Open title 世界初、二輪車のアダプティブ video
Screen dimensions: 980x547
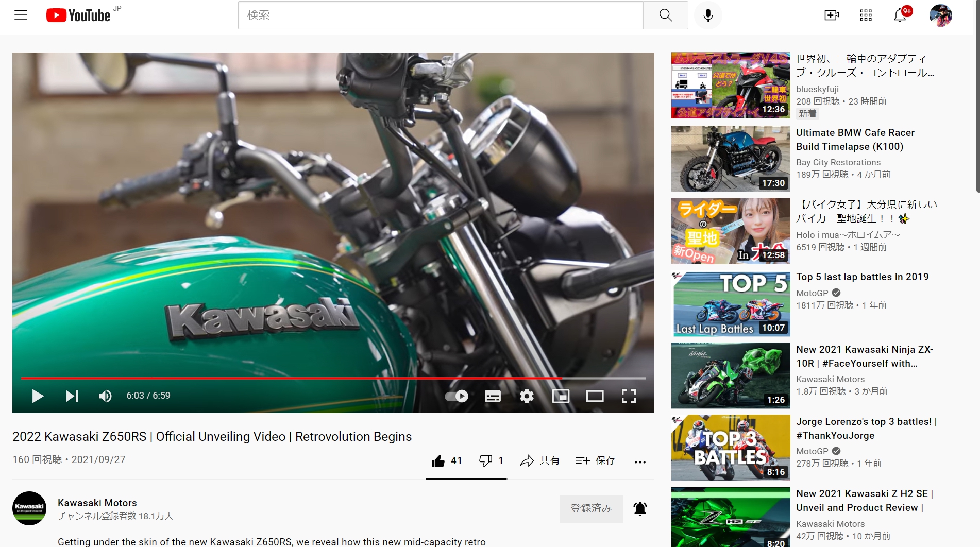pos(865,65)
